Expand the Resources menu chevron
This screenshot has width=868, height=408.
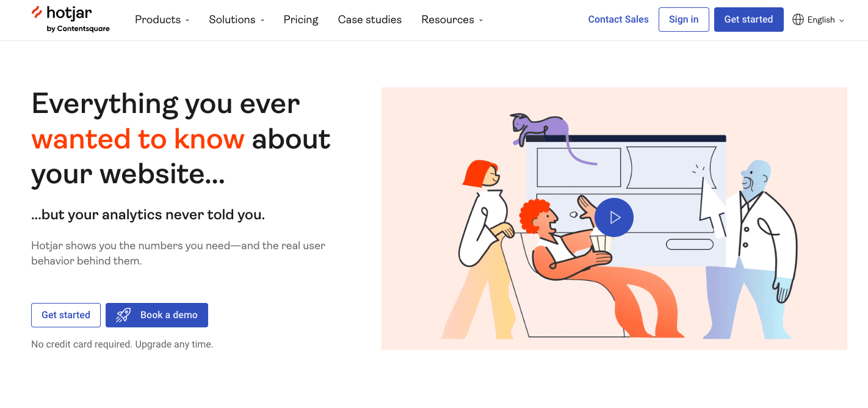tap(481, 20)
